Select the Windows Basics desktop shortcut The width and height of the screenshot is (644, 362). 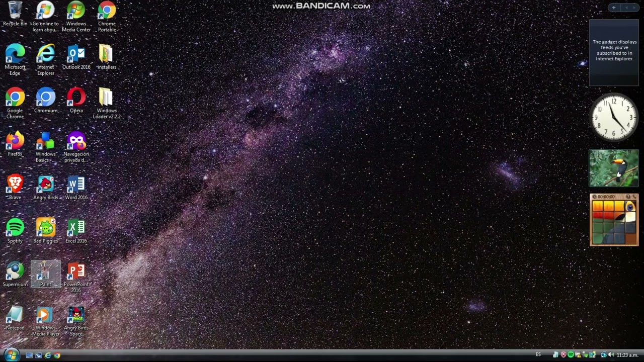(45, 147)
